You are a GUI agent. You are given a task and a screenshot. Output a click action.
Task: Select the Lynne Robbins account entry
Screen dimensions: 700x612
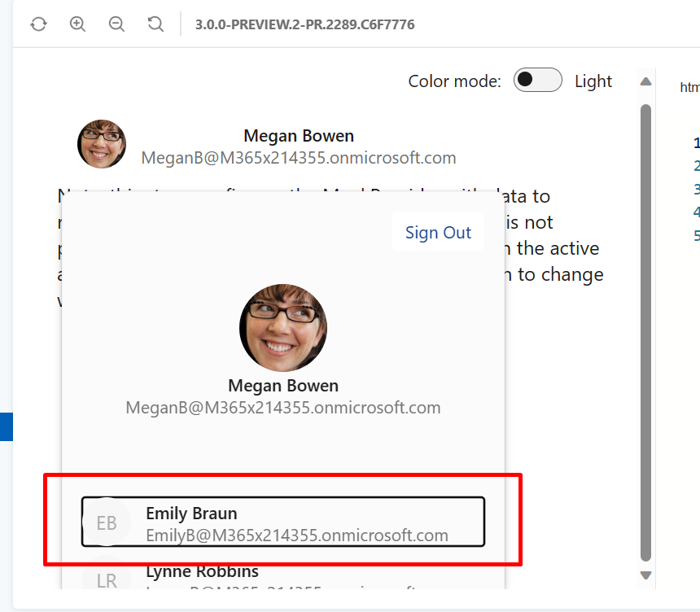(283, 575)
